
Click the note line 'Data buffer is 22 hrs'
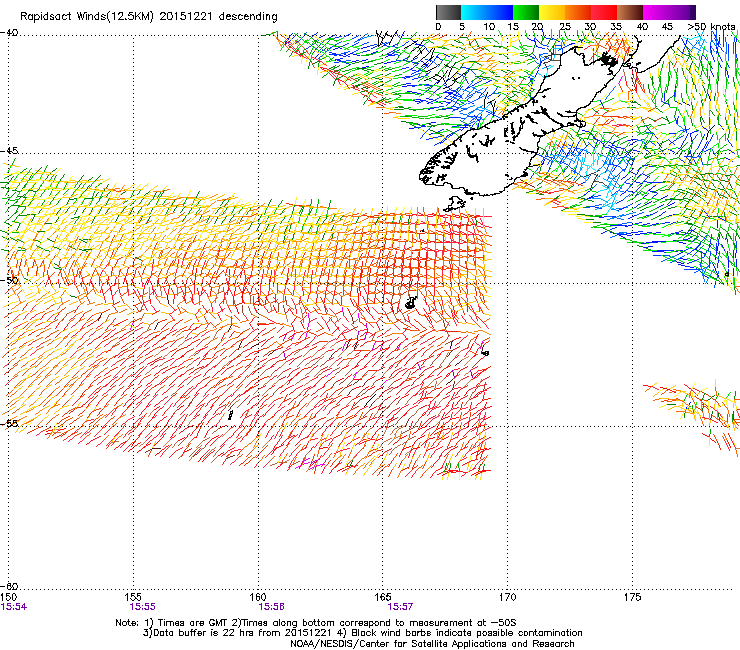click(362, 633)
